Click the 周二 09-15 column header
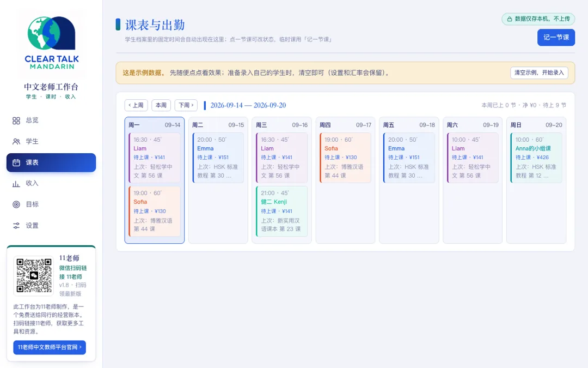 [x=218, y=125]
